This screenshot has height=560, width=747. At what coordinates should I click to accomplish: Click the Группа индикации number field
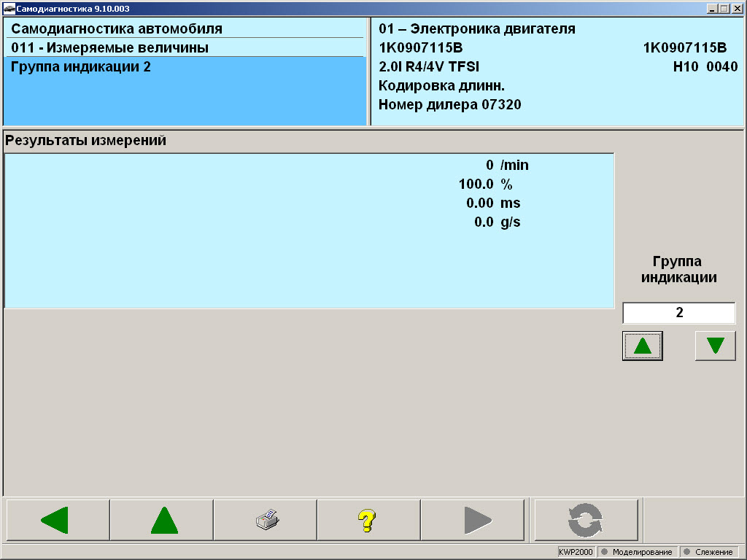[x=678, y=313]
